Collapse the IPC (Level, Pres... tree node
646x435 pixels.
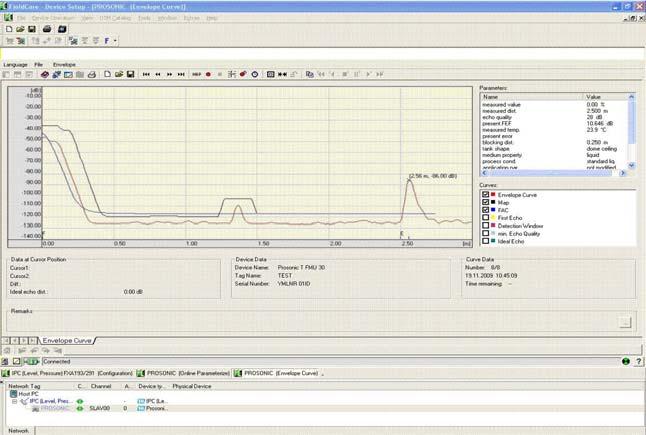15,401
